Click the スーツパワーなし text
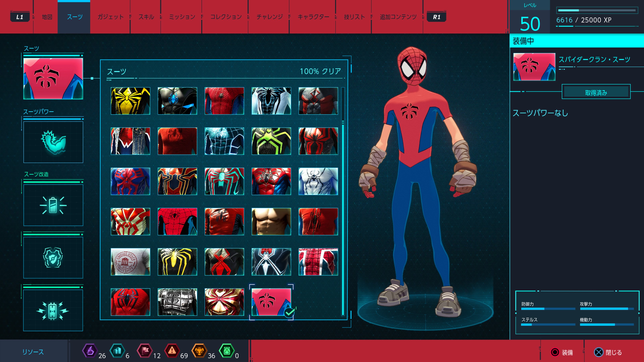The image size is (644, 362). coord(540,113)
